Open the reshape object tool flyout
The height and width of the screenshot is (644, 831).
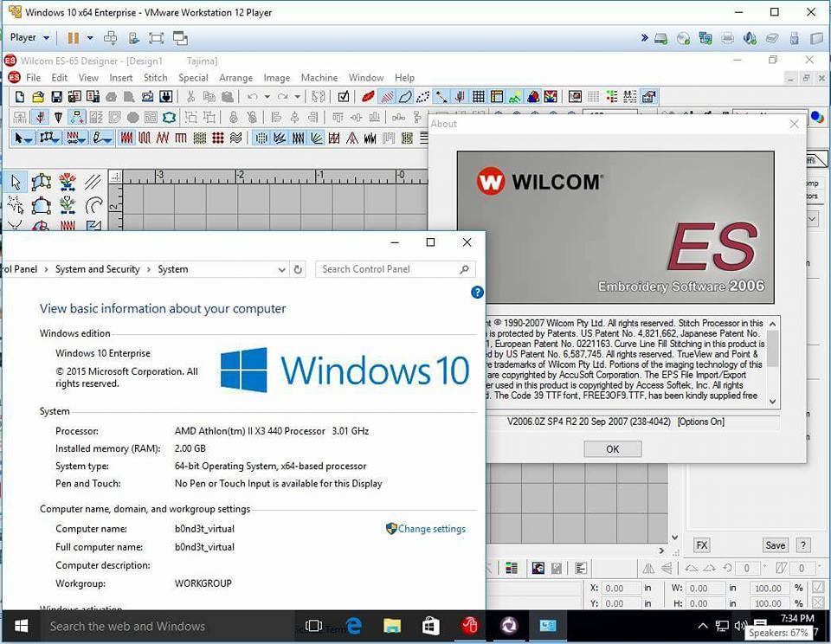coord(49,138)
